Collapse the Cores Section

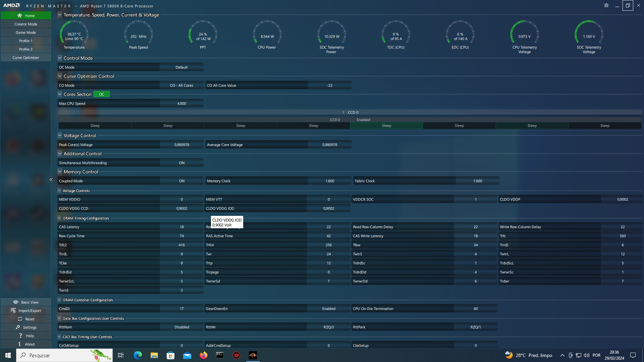click(x=60, y=94)
